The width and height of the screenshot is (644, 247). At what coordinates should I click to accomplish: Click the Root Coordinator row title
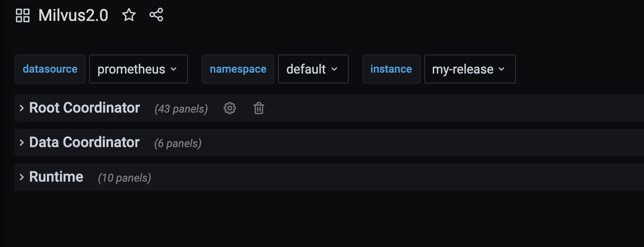coord(85,108)
